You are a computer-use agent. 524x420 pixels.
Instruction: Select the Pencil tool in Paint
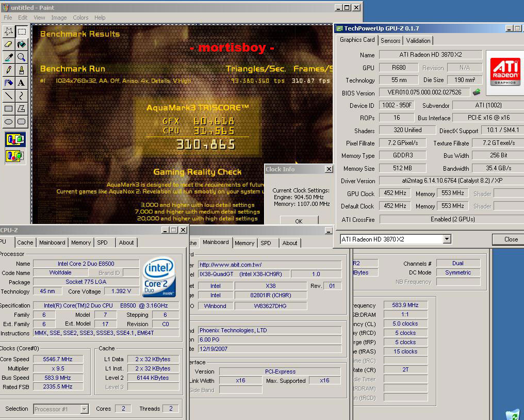coord(9,70)
